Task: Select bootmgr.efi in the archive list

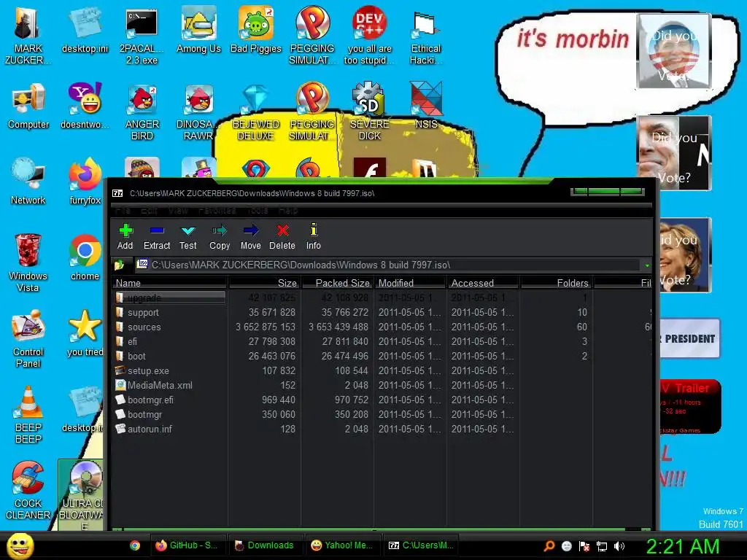Action: (382, 400)
